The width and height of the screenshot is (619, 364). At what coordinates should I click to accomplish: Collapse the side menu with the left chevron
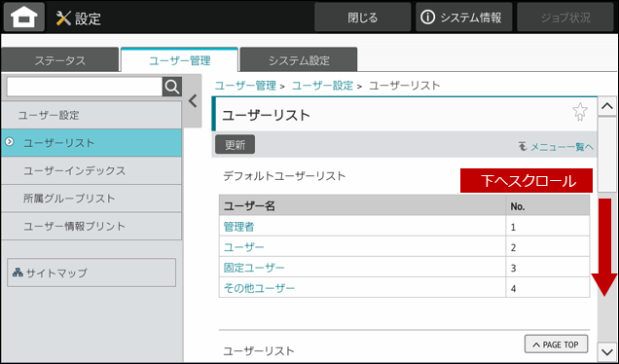pyautogui.click(x=193, y=101)
